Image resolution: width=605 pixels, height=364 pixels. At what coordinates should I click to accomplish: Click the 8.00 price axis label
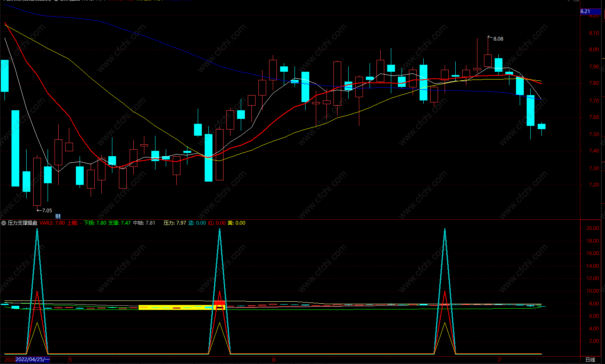click(594, 50)
